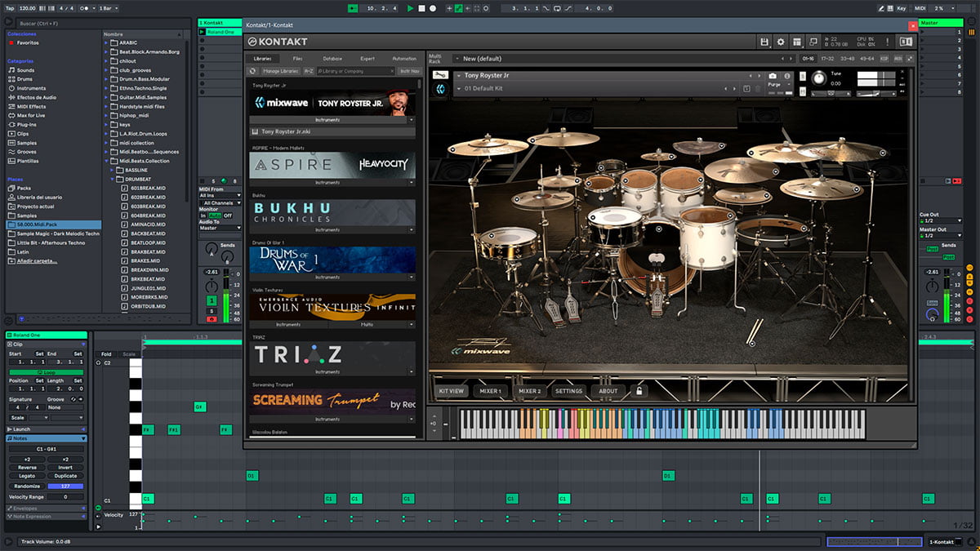Open the All Ins MIDI From dropdown

click(x=220, y=195)
